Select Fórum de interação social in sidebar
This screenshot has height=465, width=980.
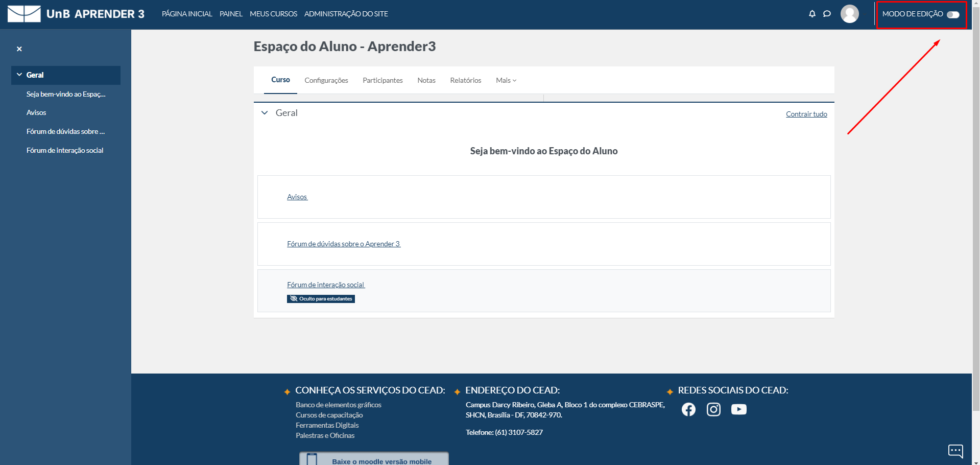[x=66, y=150]
